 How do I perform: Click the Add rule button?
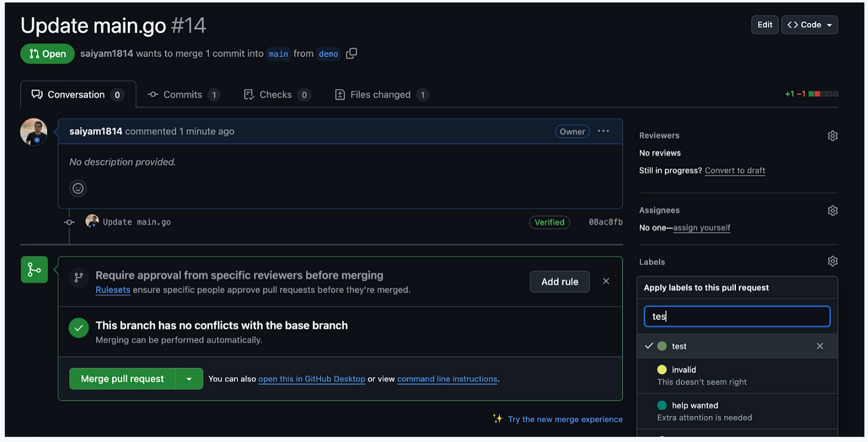[x=560, y=281]
